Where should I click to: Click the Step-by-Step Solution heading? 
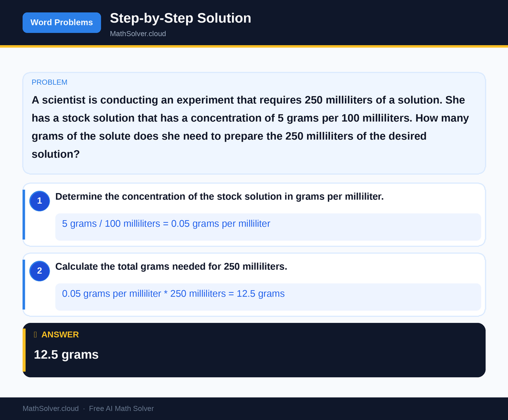[x=180, y=18]
